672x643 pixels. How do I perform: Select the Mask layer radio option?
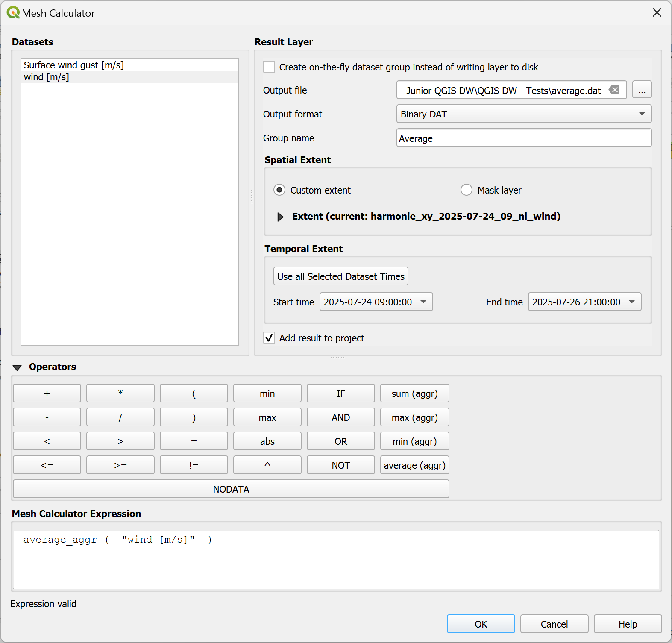tap(467, 190)
